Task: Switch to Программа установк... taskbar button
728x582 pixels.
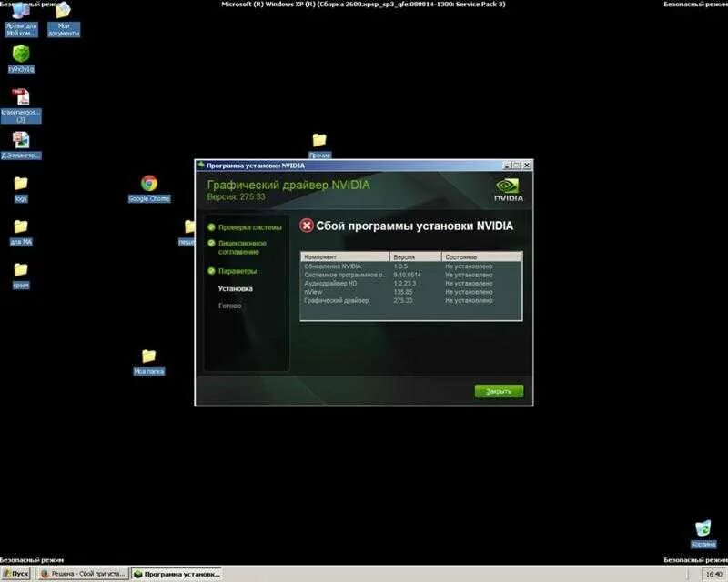Action: click(x=177, y=574)
